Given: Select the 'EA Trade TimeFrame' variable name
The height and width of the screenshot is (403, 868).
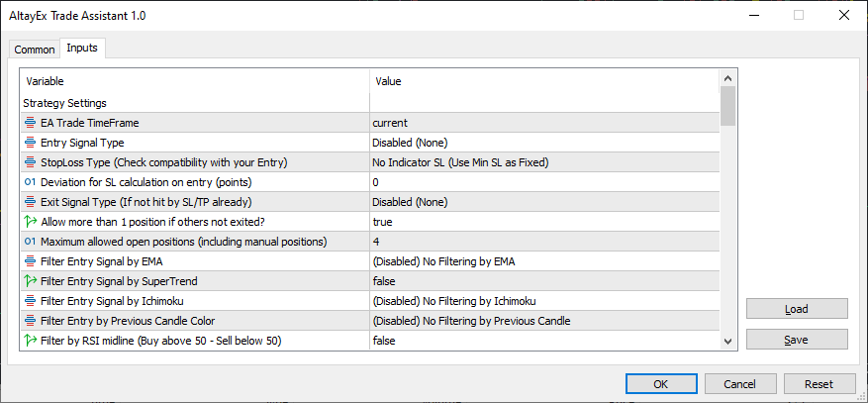Looking at the screenshot, I should pyautogui.click(x=90, y=123).
